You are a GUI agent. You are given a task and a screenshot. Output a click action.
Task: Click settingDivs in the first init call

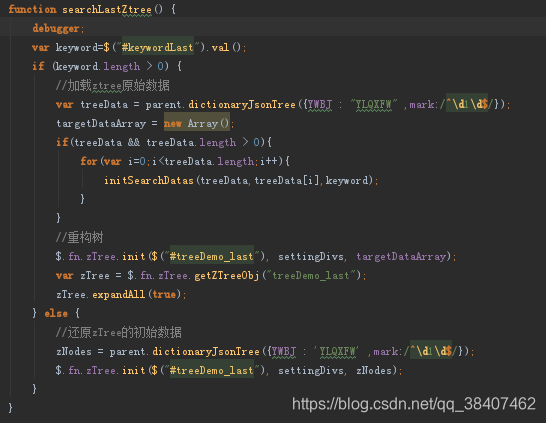311,257
